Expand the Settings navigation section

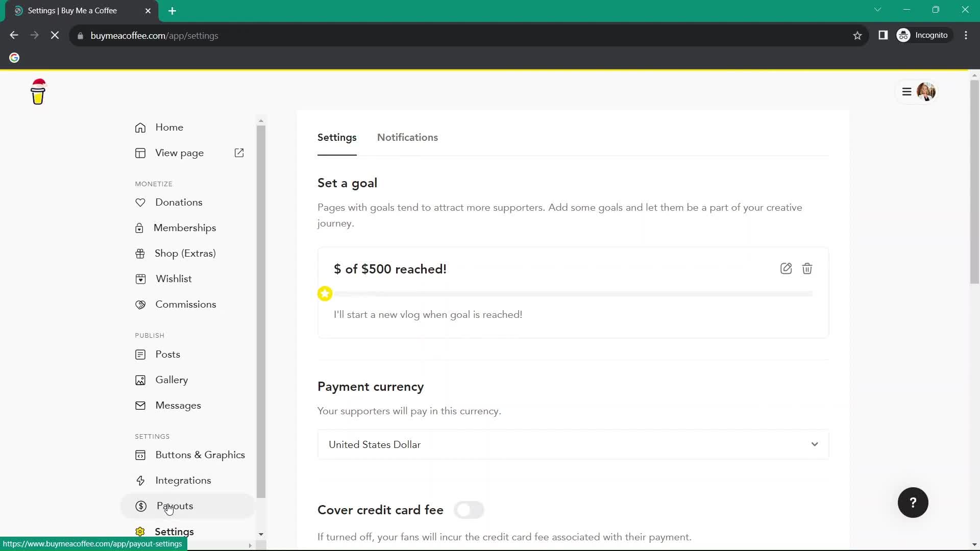(259, 532)
